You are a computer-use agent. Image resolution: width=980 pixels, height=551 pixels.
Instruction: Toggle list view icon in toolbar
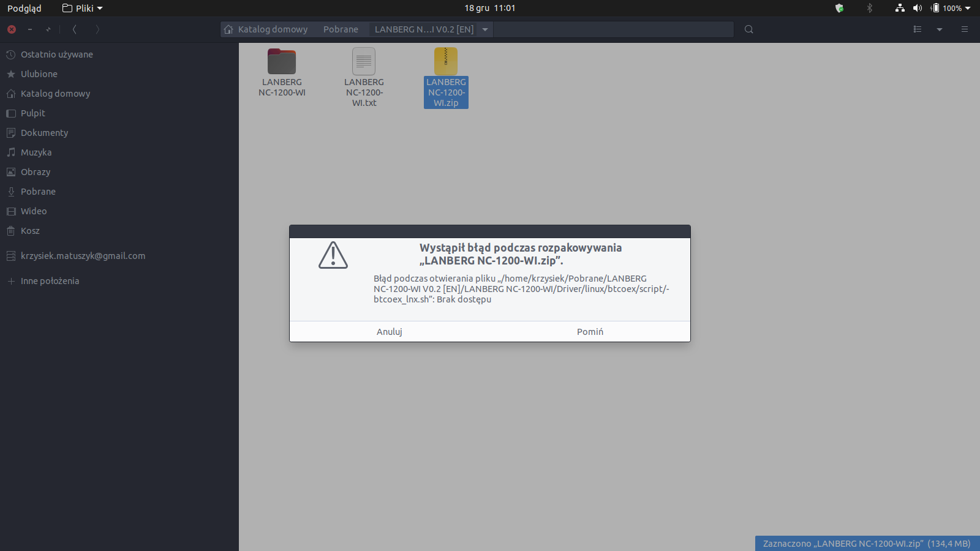coord(918,29)
